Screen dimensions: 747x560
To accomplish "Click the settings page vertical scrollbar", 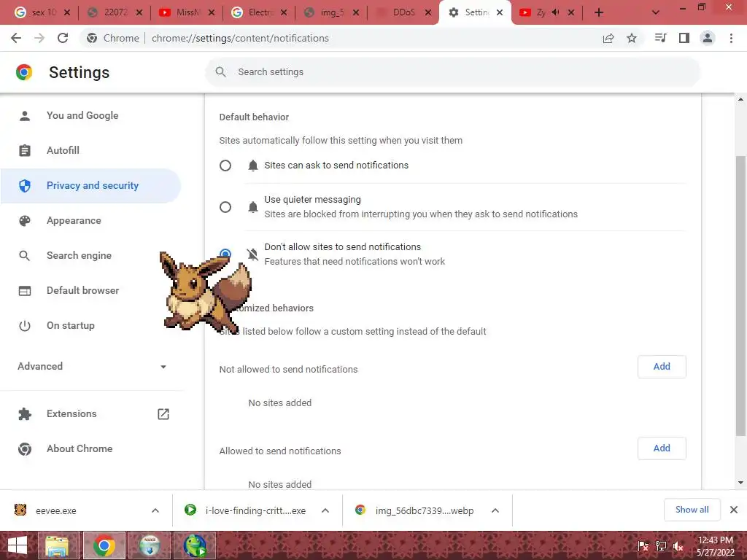I will tap(740, 295).
